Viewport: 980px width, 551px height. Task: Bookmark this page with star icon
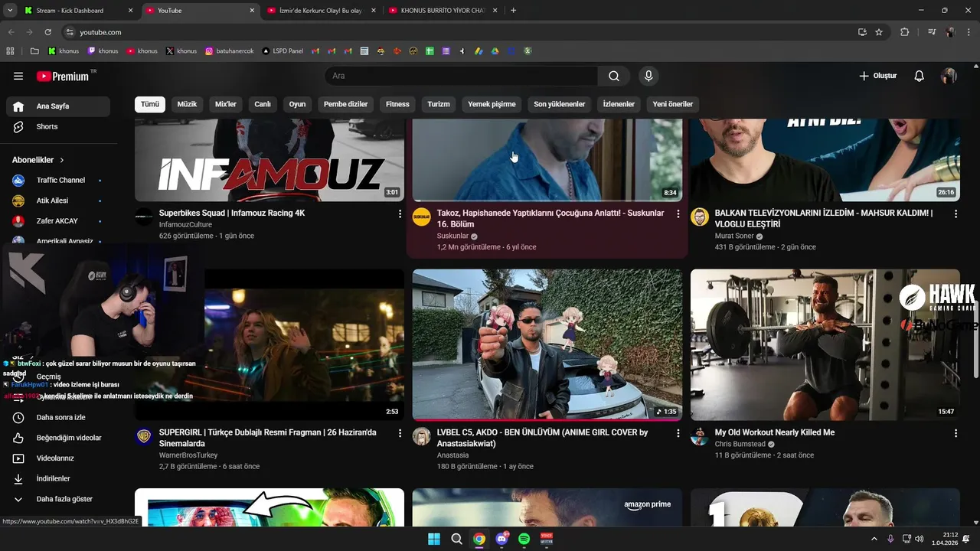coord(879,32)
